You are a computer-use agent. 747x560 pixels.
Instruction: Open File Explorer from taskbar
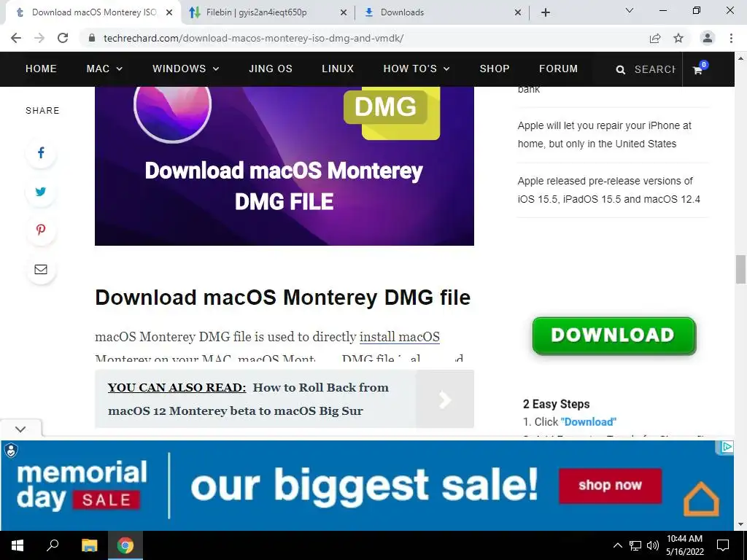coord(89,545)
